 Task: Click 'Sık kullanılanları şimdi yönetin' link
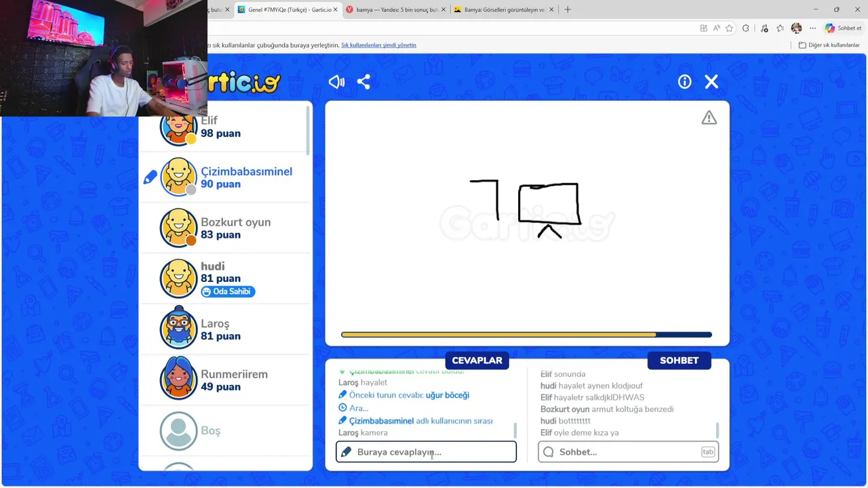click(378, 45)
